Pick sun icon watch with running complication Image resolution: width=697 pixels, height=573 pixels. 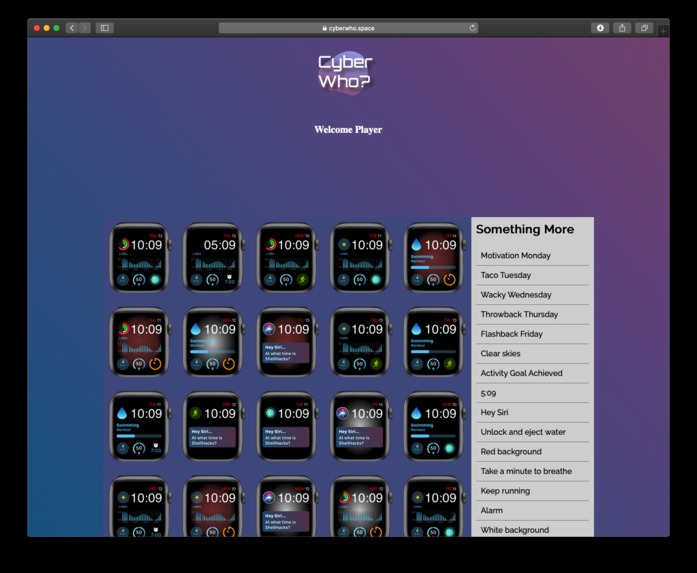[x=361, y=342]
